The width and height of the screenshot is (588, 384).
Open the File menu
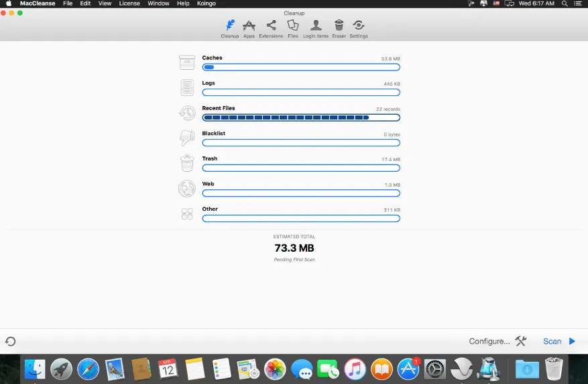coord(68,3)
